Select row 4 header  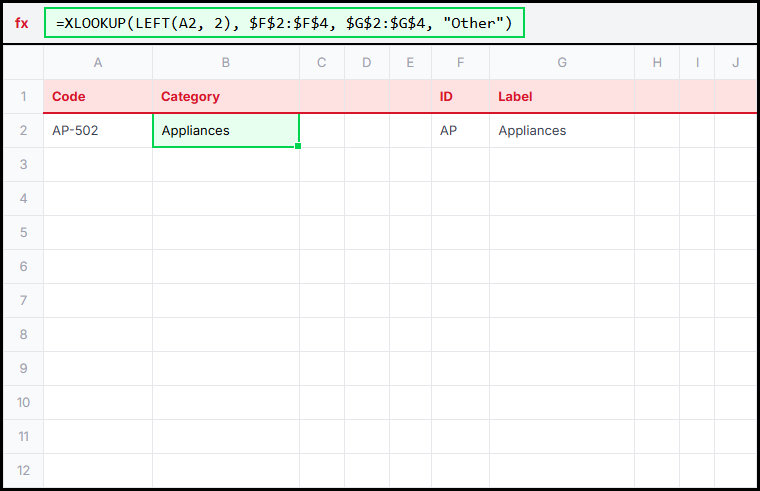tap(23, 198)
